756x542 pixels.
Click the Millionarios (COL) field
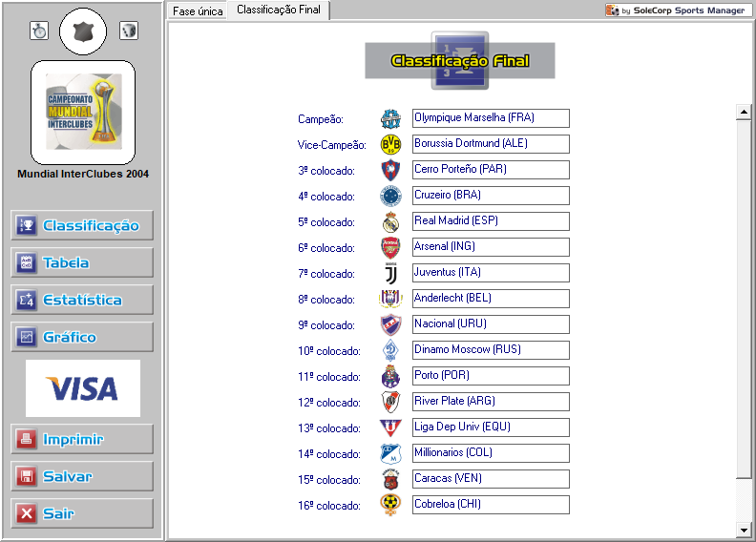[x=491, y=453]
